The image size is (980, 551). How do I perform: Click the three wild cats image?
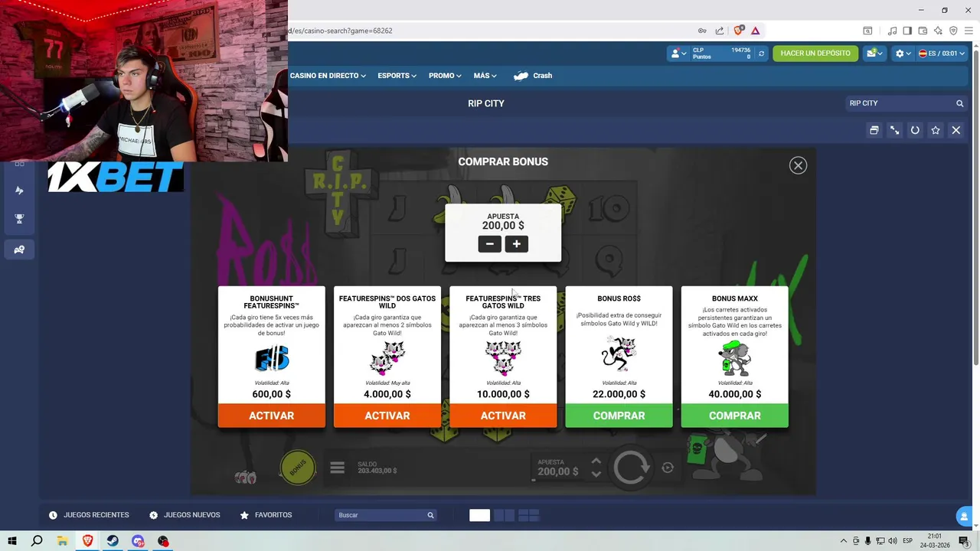(503, 358)
